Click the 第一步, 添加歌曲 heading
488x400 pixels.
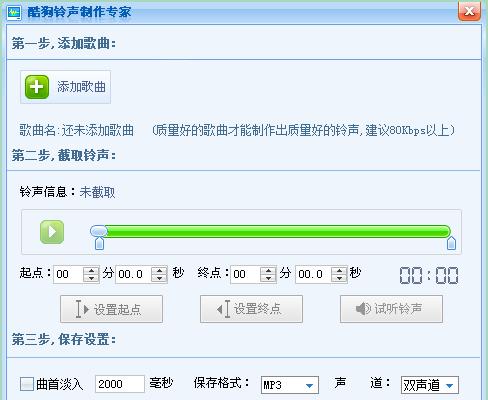64,43
